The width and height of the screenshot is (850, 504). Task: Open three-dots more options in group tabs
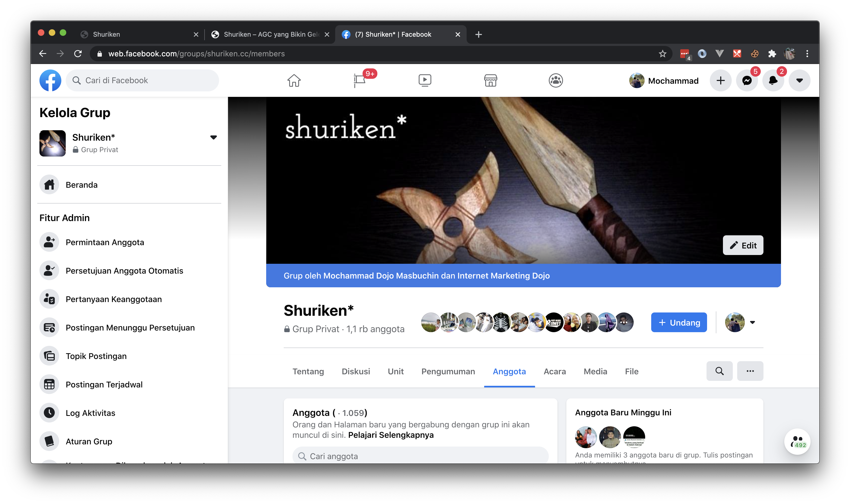coord(750,371)
